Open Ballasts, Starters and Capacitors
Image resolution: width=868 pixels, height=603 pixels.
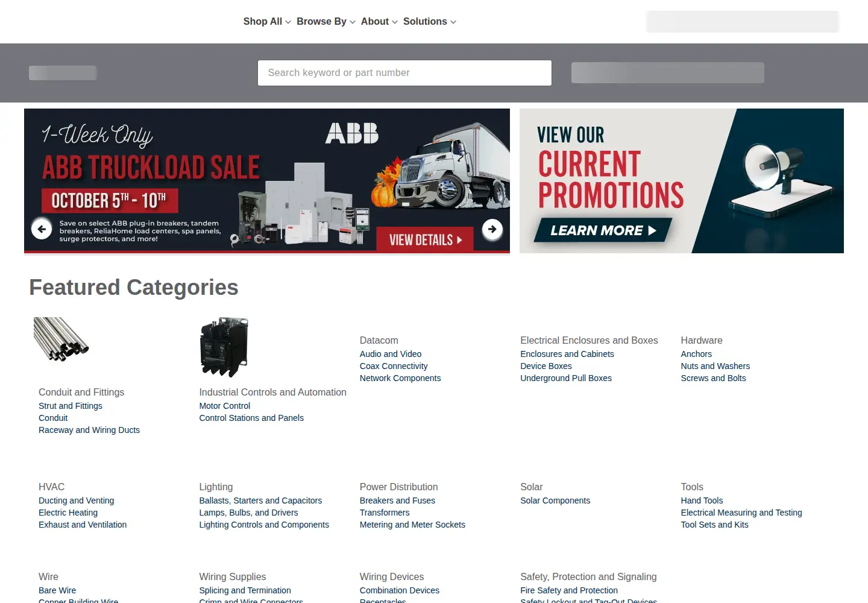[260, 500]
